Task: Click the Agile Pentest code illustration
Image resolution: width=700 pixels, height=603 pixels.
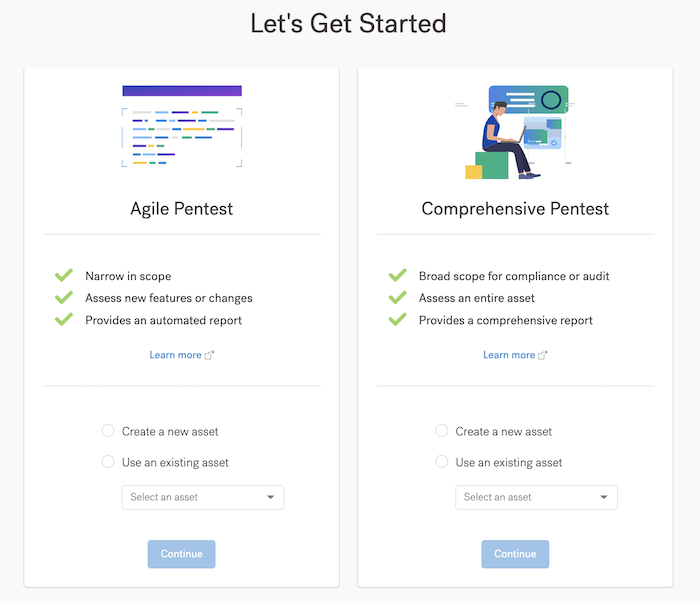Action: pos(182,127)
